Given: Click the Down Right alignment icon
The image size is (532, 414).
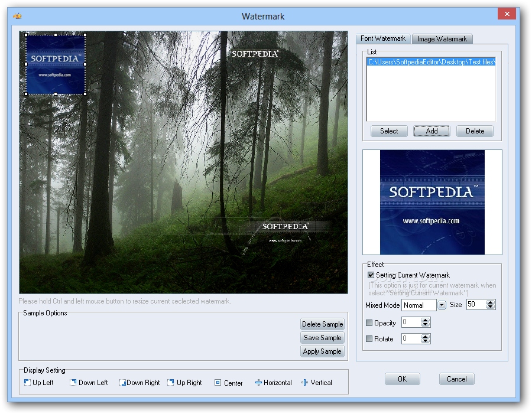Looking at the screenshot, I should tap(122, 383).
